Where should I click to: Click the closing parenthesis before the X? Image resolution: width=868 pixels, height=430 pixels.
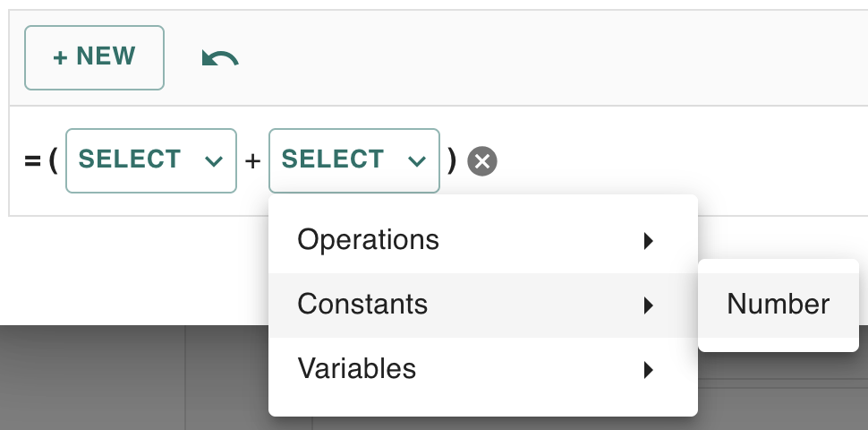pyautogui.click(x=452, y=161)
